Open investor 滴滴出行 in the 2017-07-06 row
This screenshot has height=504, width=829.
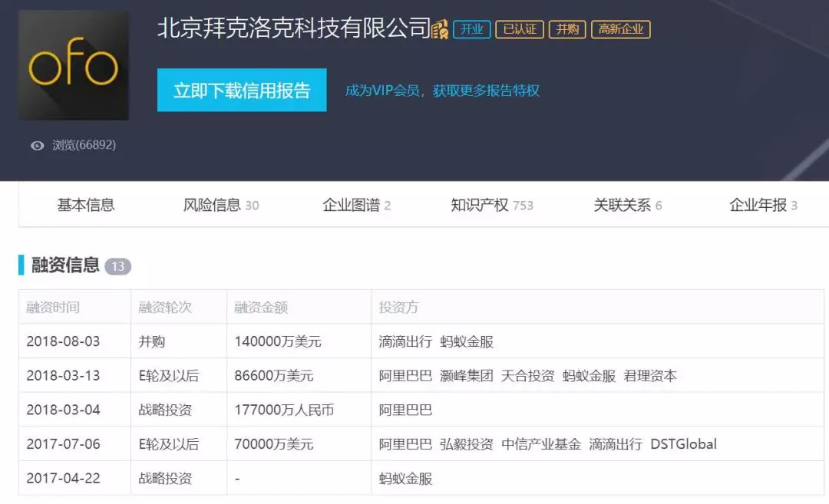click(616, 443)
